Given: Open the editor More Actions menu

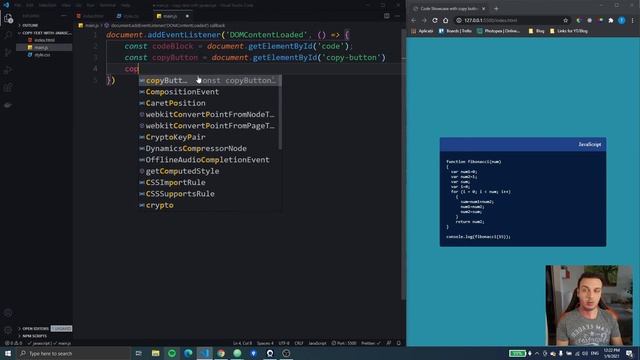Looking at the screenshot, I should [x=397, y=16].
